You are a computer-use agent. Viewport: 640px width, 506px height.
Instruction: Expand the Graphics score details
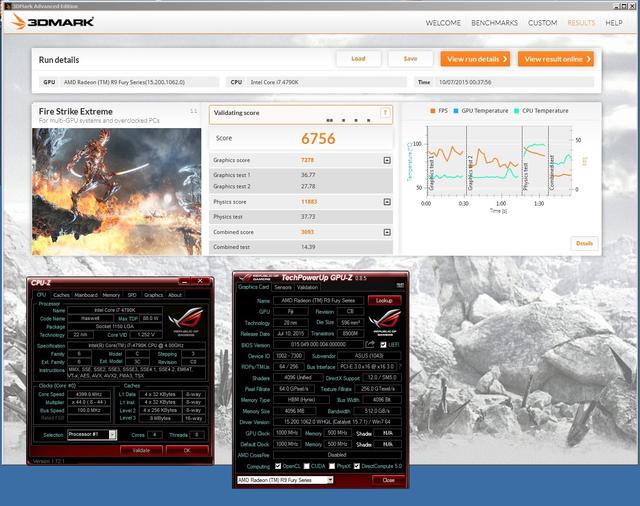(387, 160)
